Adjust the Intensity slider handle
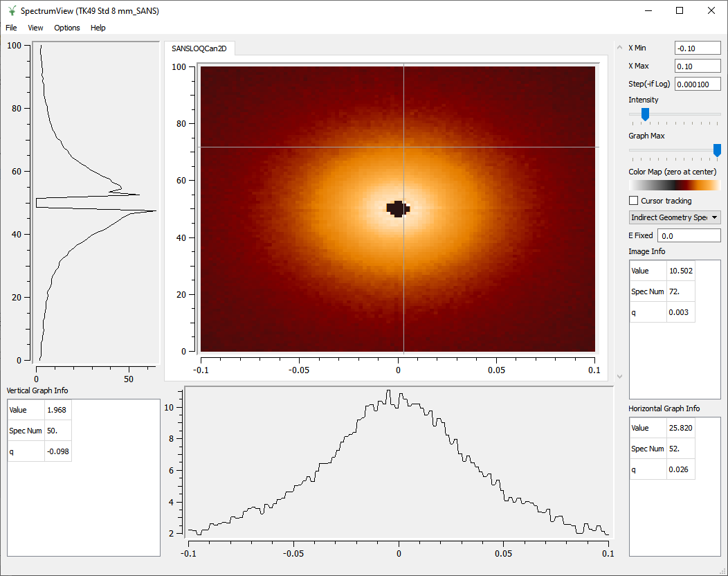The image size is (728, 576). click(x=644, y=115)
